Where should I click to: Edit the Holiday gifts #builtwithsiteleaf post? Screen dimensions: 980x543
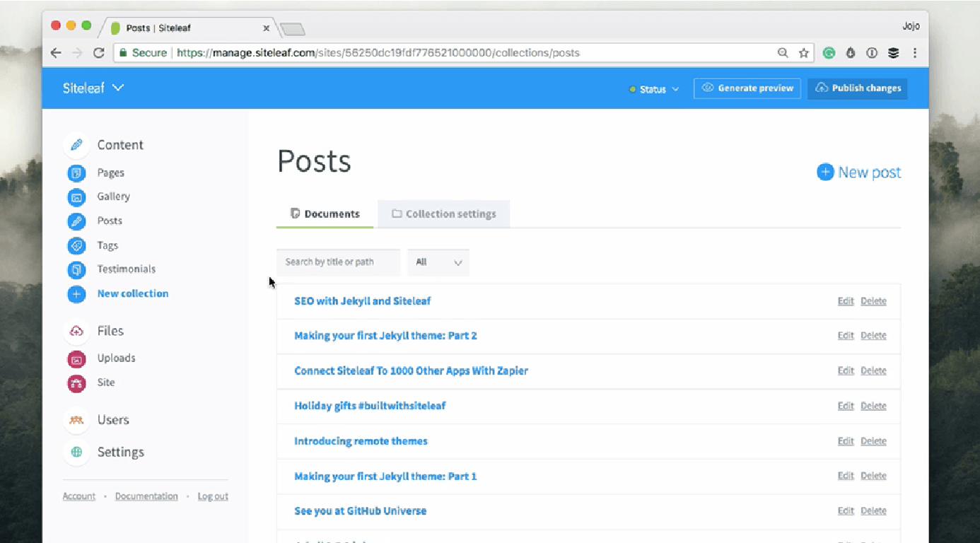(x=846, y=406)
